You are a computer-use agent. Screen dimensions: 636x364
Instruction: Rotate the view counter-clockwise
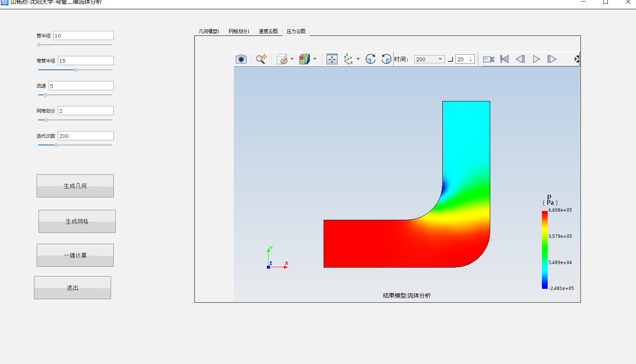(386, 59)
